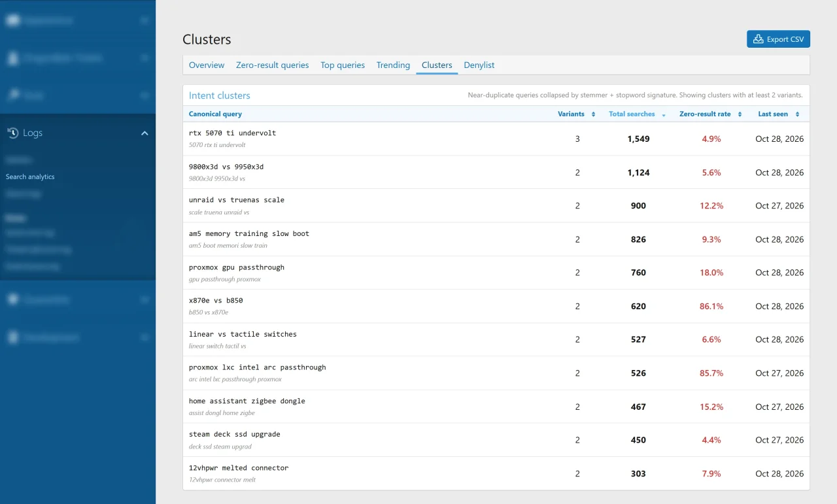Viewport: 837px width, 504px height.
Task: Select the "12vhpwr melted connector" query
Action: click(239, 468)
